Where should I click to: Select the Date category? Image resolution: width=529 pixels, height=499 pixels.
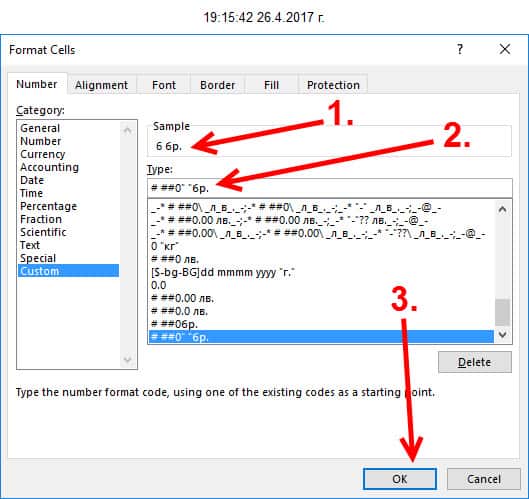tap(32, 180)
